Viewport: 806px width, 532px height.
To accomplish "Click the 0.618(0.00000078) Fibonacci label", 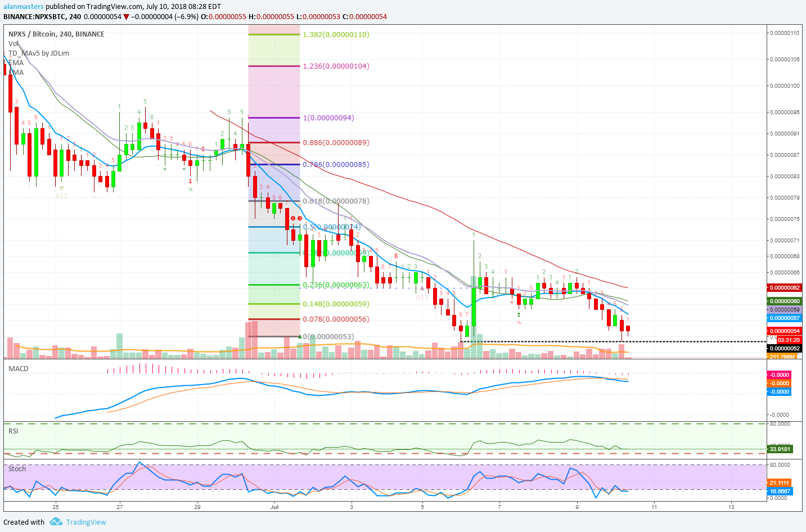I will [x=336, y=201].
